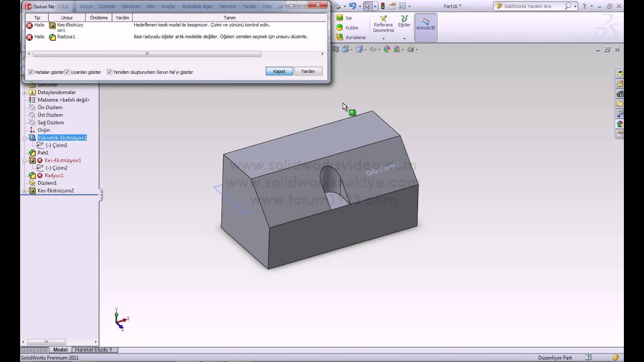
Task: Expand Kes-Ekstrüzyon2 tree node
Action: pos(25,191)
